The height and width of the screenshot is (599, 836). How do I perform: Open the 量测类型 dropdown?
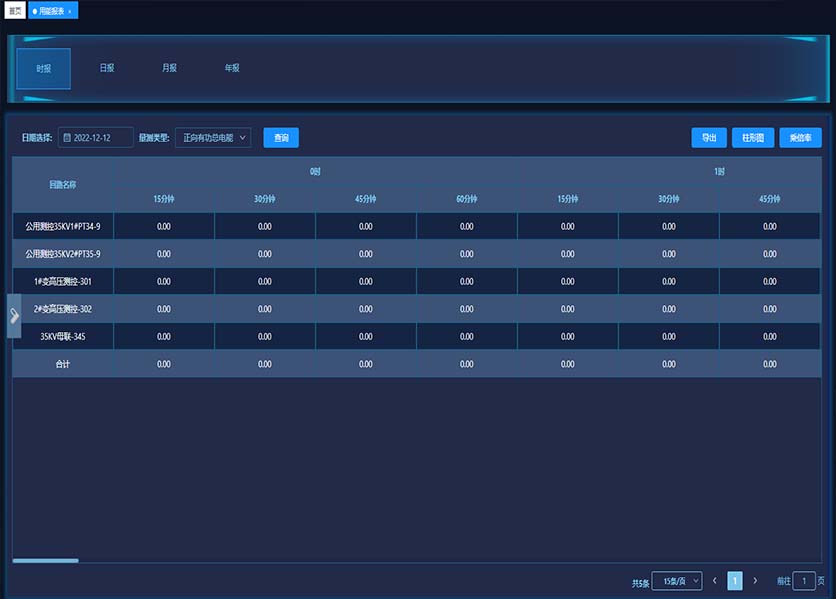pyautogui.click(x=213, y=138)
